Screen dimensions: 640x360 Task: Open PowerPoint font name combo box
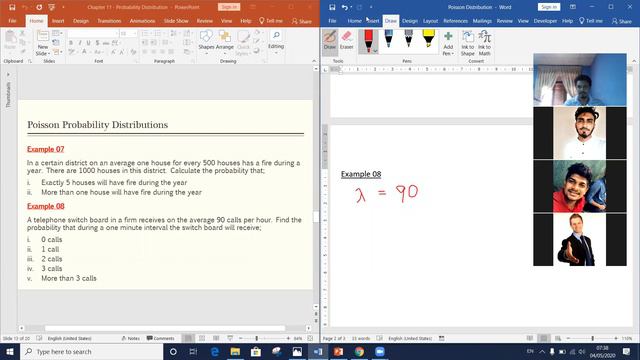coord(93,33)
